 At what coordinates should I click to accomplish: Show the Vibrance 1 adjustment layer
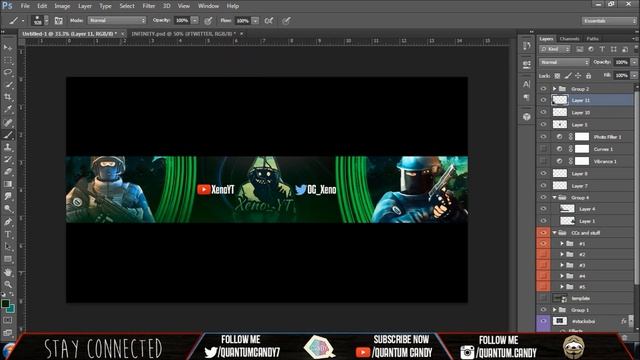coord(543,161)
